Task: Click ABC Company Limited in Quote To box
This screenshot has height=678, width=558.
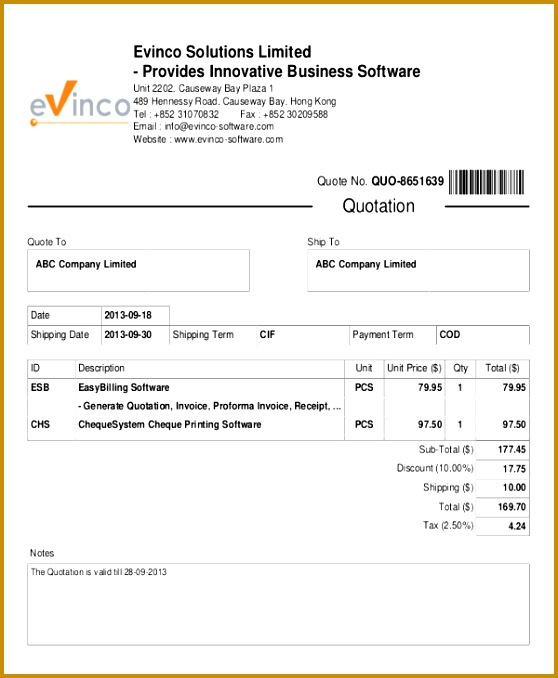Action: coord(86,264)
